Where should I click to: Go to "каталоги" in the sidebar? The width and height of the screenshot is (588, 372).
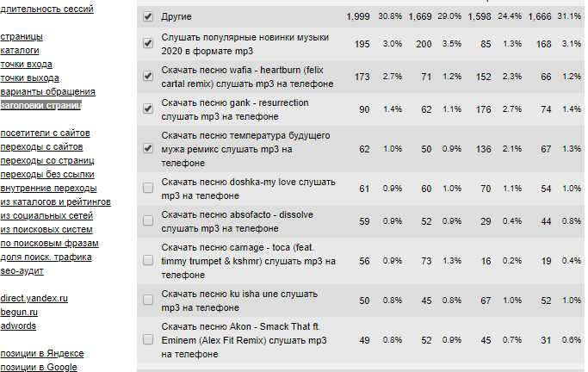coord(20,51)
